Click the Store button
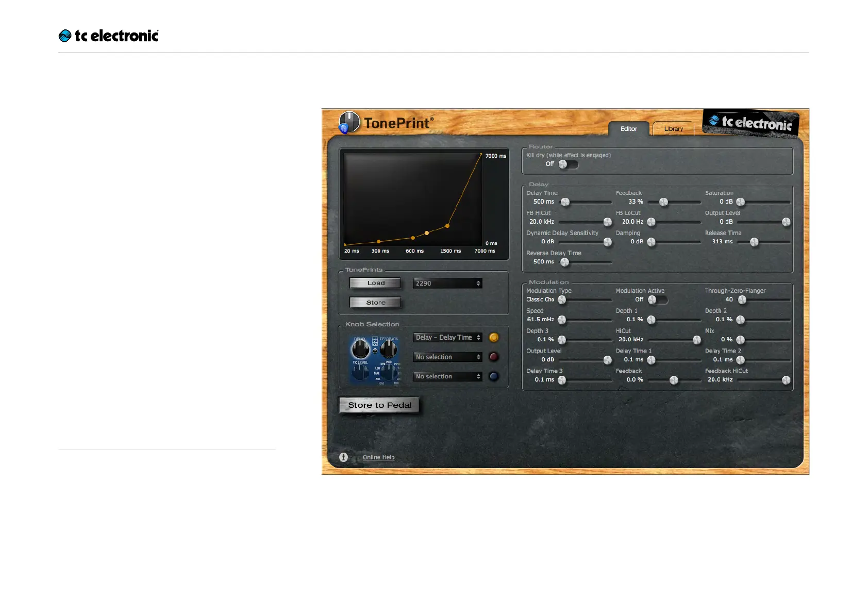The height and width of the screenshot is (614, 868). [375, 303]
